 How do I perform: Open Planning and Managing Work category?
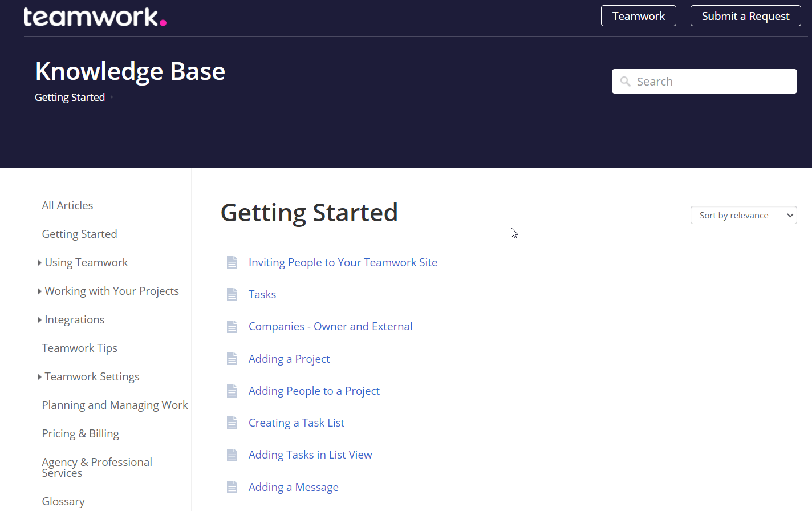pyautogui.click(x=115, y=405)
